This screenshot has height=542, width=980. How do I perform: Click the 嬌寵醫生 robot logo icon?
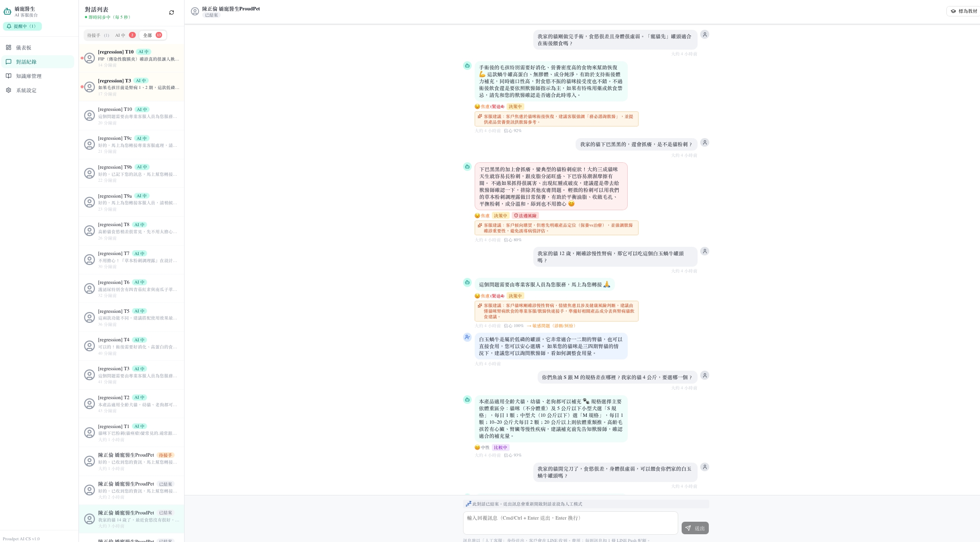pos(7,12)
